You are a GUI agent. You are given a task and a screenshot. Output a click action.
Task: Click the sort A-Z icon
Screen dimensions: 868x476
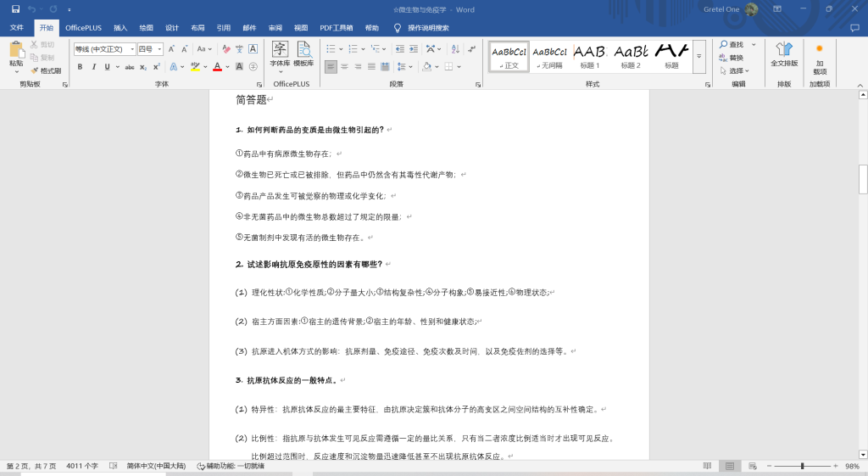coord(455,48)
